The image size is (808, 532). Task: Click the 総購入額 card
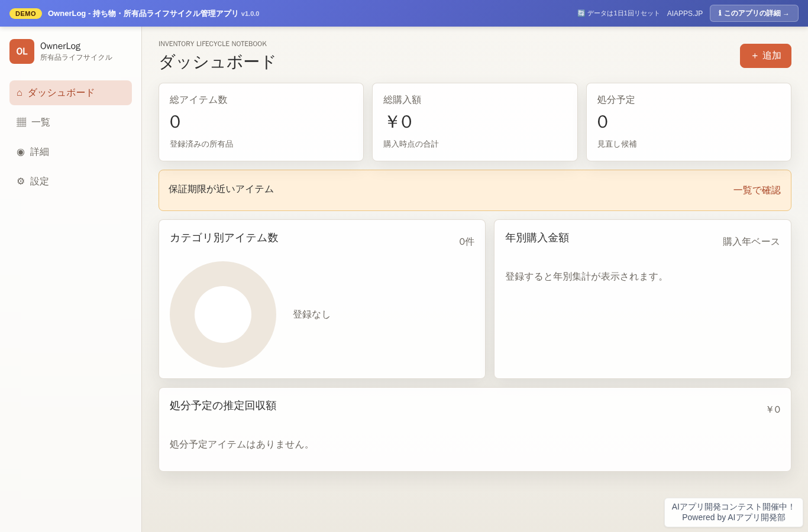click(474, 122)
